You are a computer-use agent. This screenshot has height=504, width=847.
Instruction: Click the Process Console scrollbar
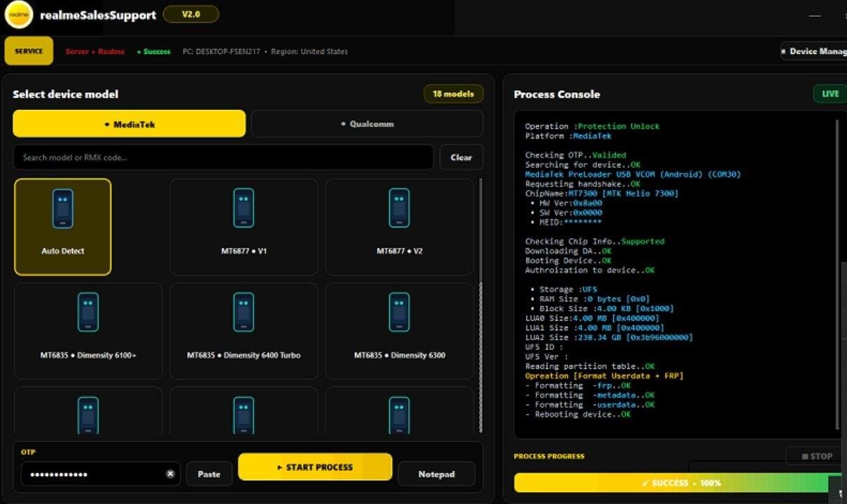click(837, 273)
